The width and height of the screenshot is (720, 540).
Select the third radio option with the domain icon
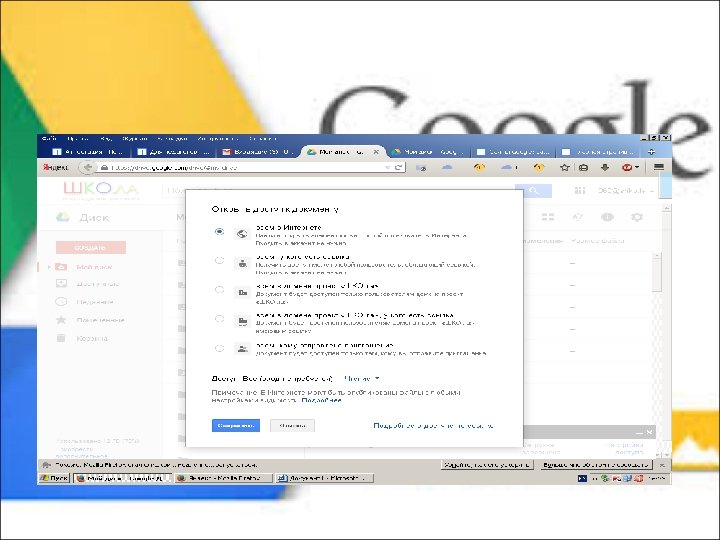[x=219, y=290]
